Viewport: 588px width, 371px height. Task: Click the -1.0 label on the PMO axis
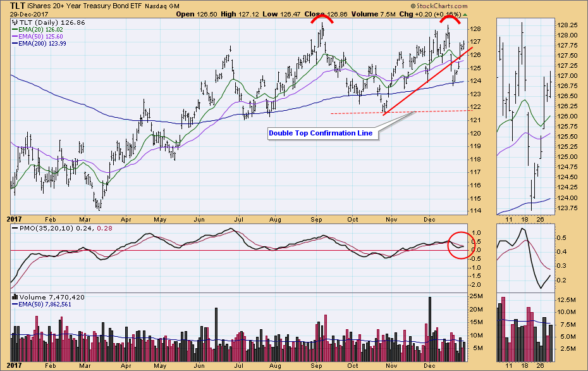tap(475, 267)
